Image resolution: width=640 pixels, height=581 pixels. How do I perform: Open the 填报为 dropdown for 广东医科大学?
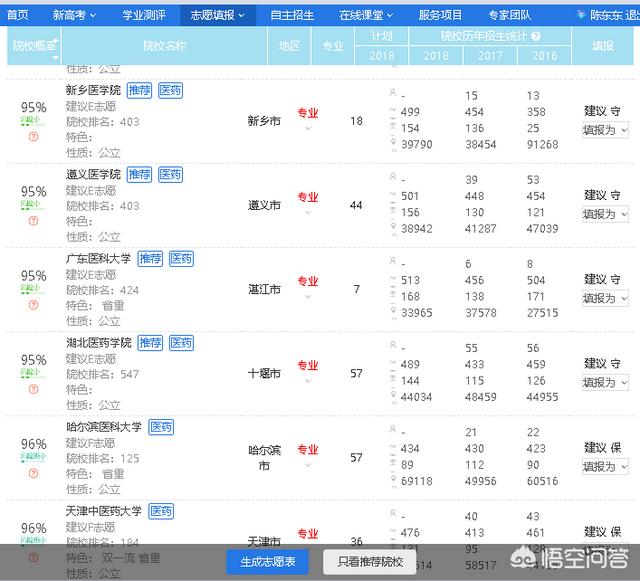point(605,298)
